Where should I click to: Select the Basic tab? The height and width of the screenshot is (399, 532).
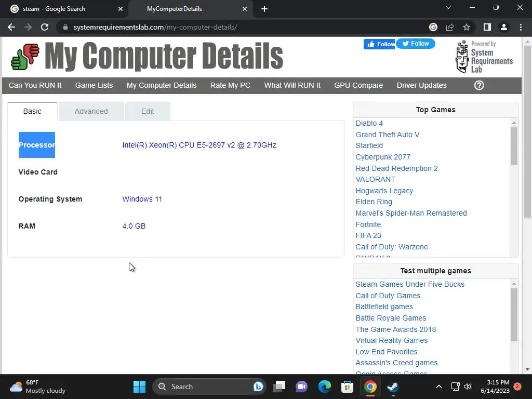[x=32, y=111]
